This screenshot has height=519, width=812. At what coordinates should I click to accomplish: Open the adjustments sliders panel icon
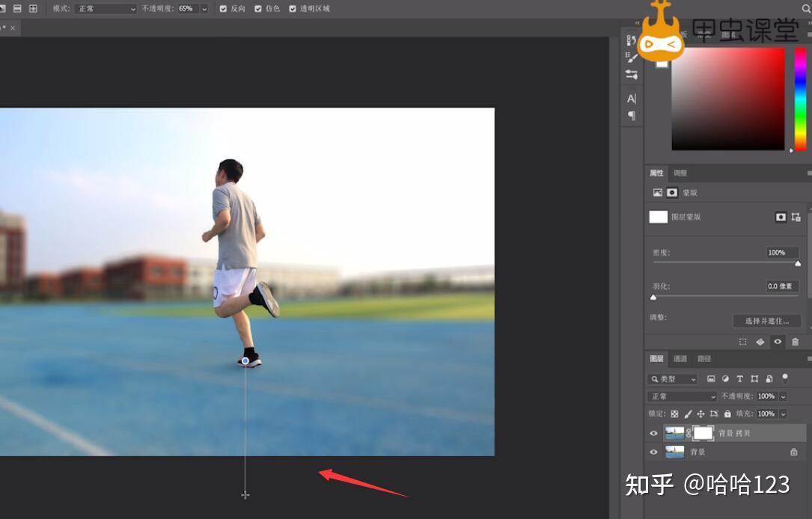(632, 75)
